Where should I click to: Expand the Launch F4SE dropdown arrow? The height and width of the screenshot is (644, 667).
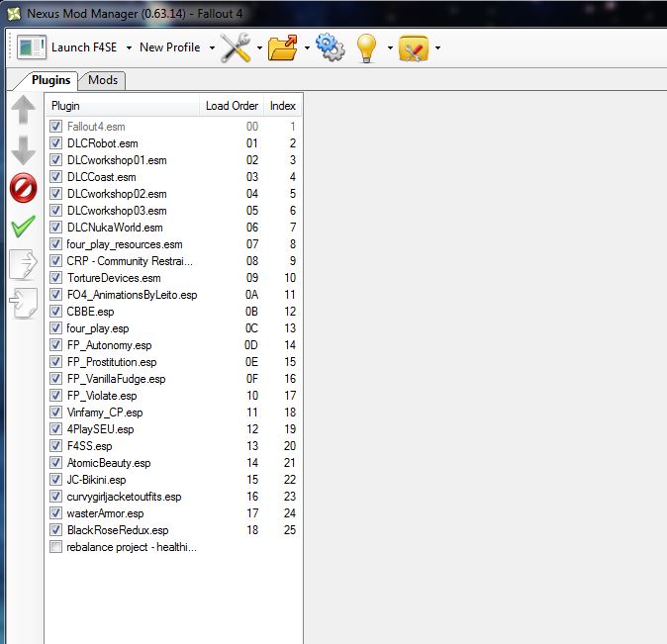(x=127, y=47)
